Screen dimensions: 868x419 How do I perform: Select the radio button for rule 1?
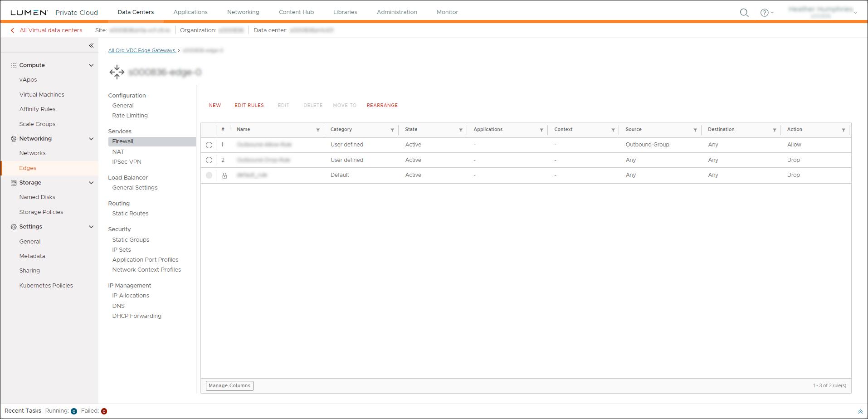(209, 145)
